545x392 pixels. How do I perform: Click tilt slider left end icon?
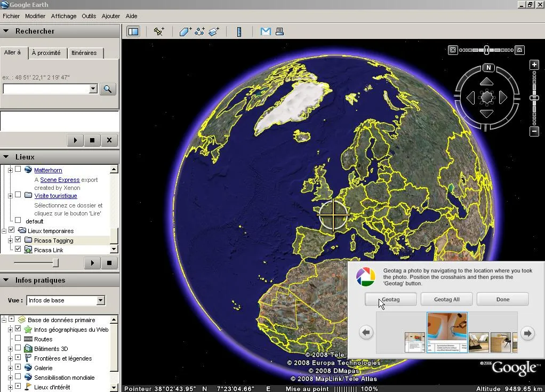[453, 50]
